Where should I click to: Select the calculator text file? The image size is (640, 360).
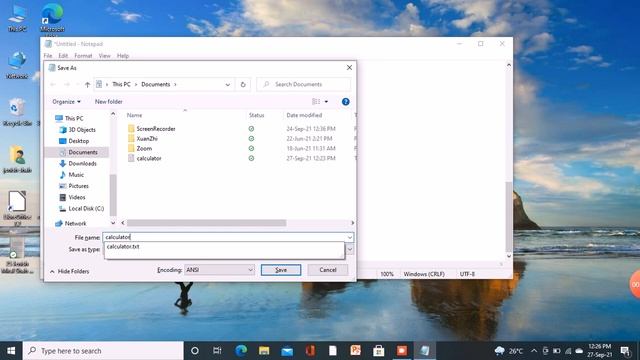(144, 158)
